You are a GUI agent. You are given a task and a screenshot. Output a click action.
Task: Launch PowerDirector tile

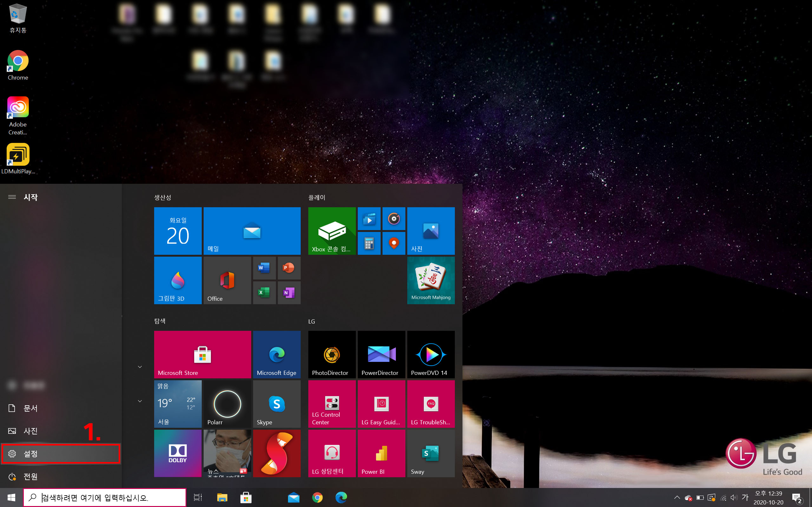381,355
